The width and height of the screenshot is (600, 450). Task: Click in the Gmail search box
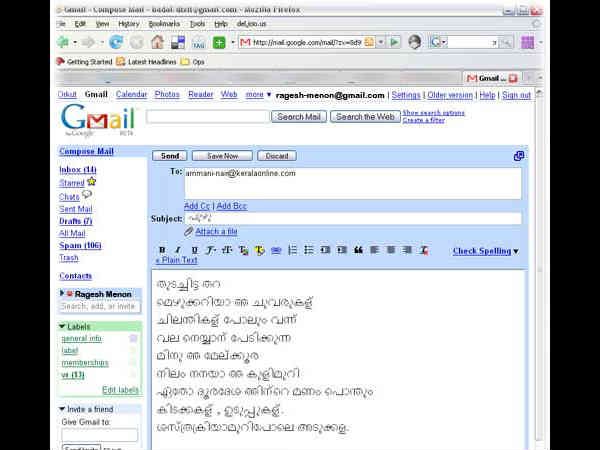click(207, 117)
